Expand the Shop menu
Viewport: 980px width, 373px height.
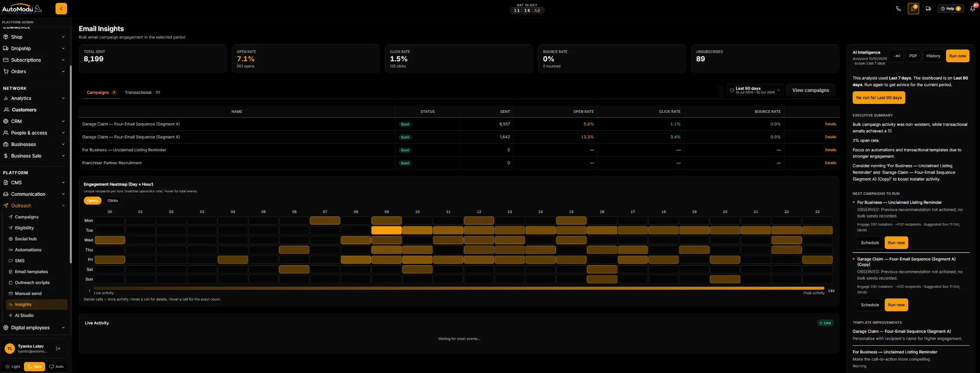pos(34,37)
